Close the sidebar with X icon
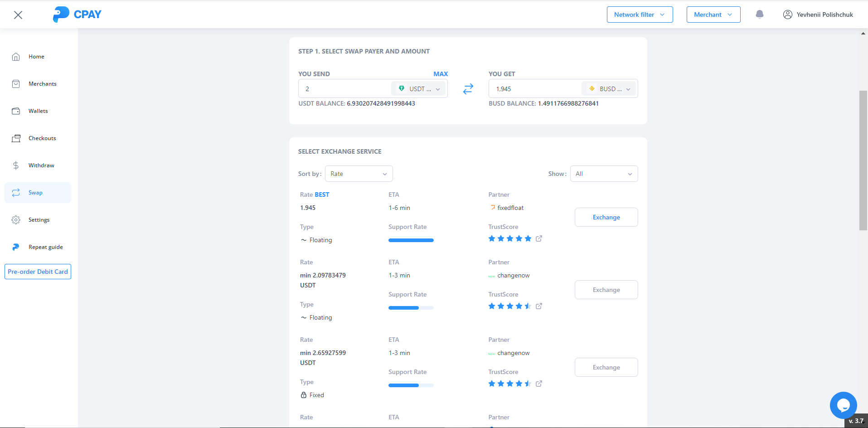Viewport: 868px width, 428px height. coord(18,15)
